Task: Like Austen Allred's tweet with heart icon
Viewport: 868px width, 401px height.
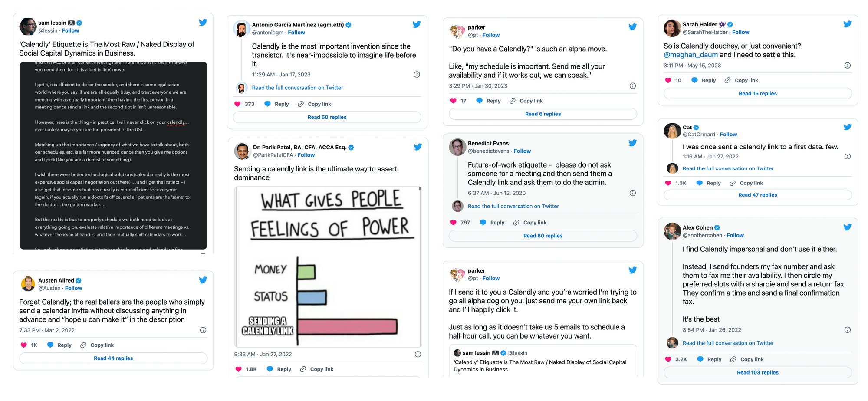Action: pos(24,345)
